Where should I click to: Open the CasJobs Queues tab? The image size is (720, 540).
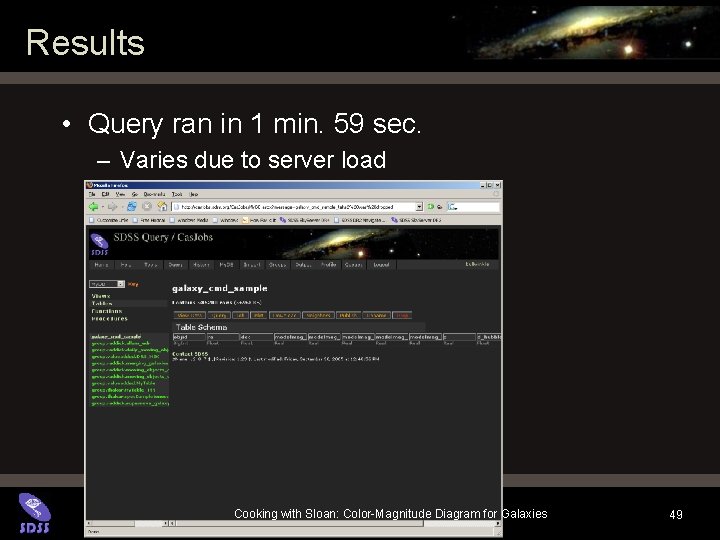coord(353,264)
